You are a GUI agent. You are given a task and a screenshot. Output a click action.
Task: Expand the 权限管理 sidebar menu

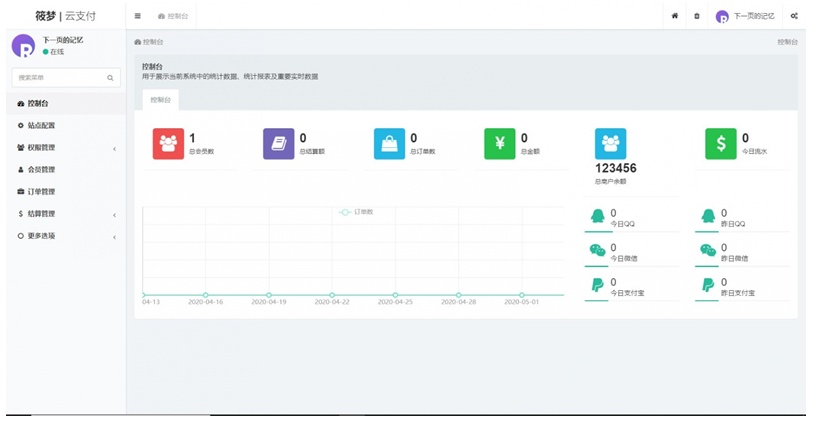(x=64, y=148)
